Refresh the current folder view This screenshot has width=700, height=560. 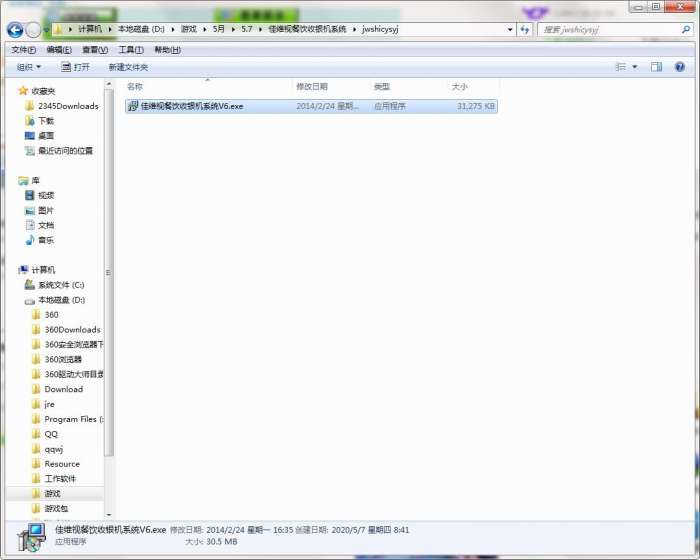tap(525, 29)
